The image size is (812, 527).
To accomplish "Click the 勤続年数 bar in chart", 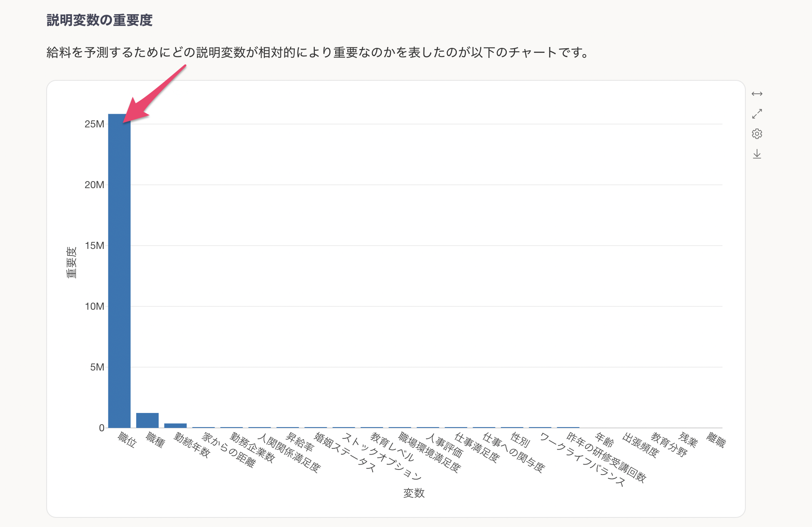I will [175, 425].
